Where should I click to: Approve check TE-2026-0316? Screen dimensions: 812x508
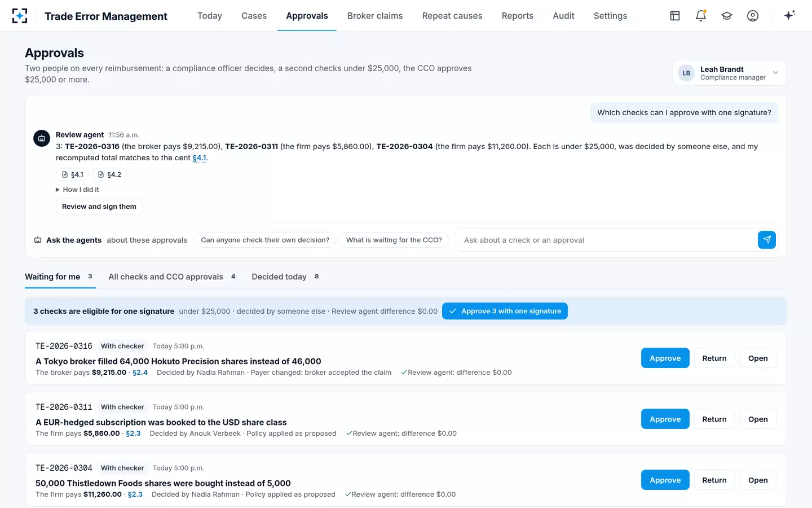pyautogui.click(x=665, y=358)
